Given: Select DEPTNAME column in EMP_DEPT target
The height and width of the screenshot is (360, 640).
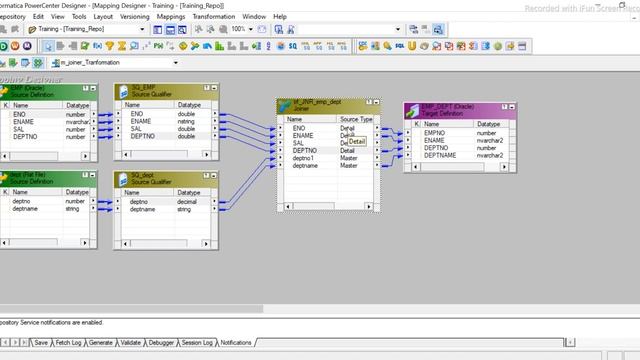Looking at the screenshot, I should point(440,156).
